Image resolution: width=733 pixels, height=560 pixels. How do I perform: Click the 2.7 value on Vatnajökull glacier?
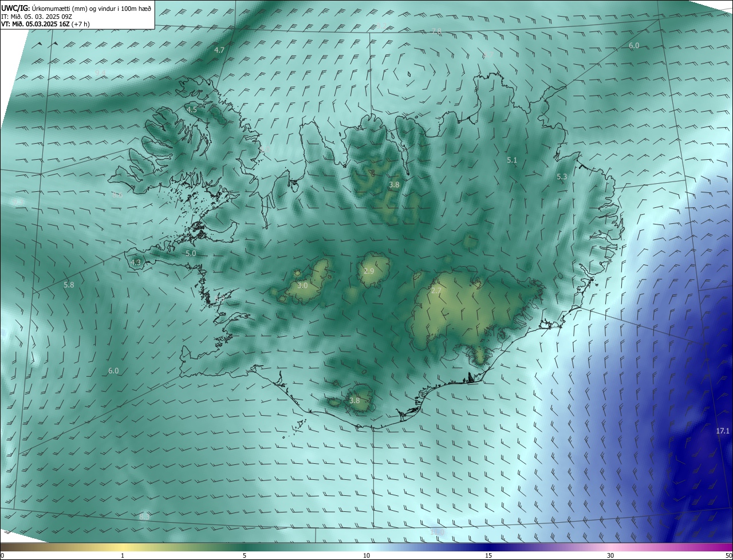(x=436, y=291)
